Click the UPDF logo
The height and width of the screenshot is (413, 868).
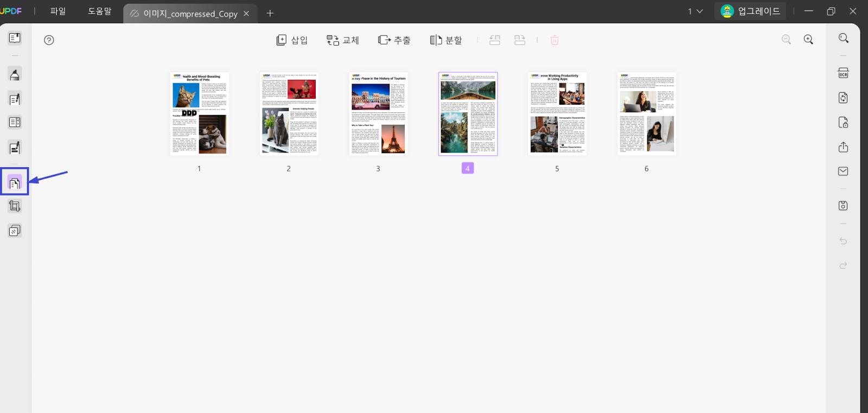(x=11, y=11)
